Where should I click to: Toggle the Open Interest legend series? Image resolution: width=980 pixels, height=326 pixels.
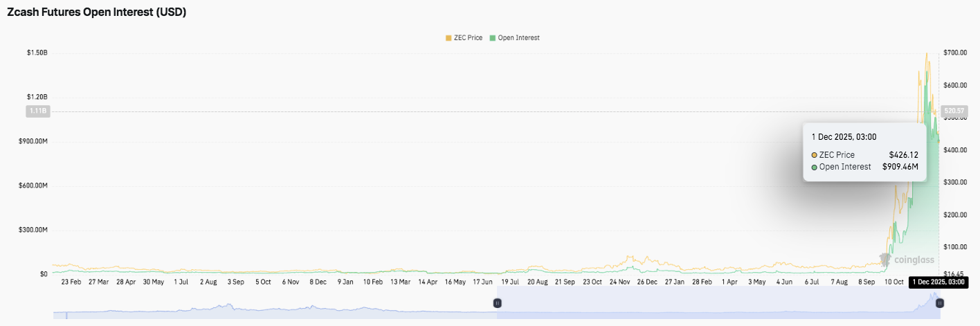tap(518, 37)
